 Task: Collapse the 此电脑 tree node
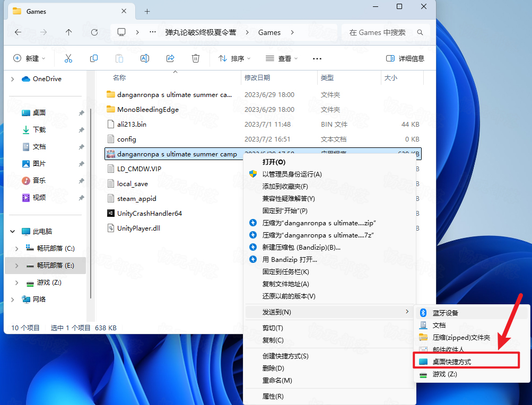(13, 231)
